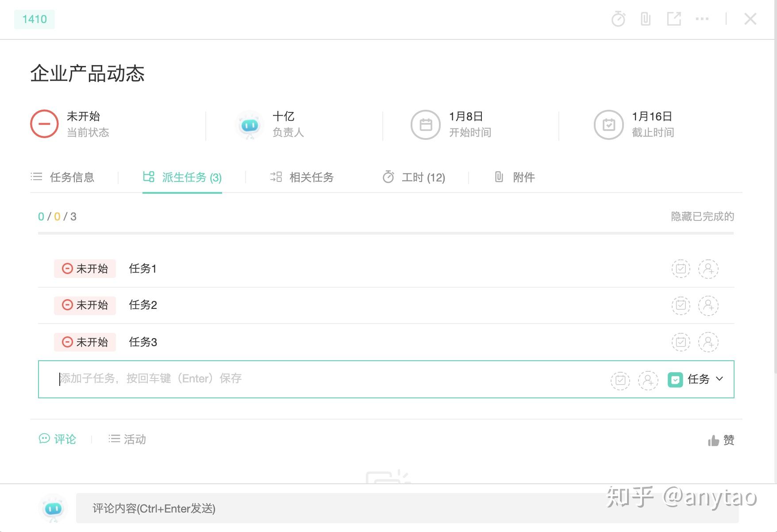The width and height of the screenshot is (777, 532).
Task: Switch to the 工时 (12) tab
Action: pos(414,177)
